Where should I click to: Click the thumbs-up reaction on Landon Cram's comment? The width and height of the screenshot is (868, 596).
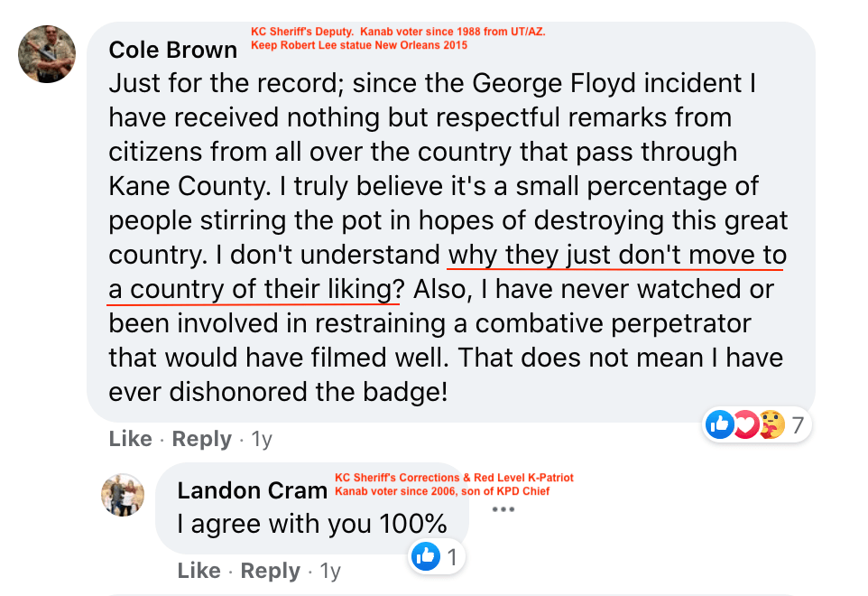pyautogui.click(x=425, y=556)
